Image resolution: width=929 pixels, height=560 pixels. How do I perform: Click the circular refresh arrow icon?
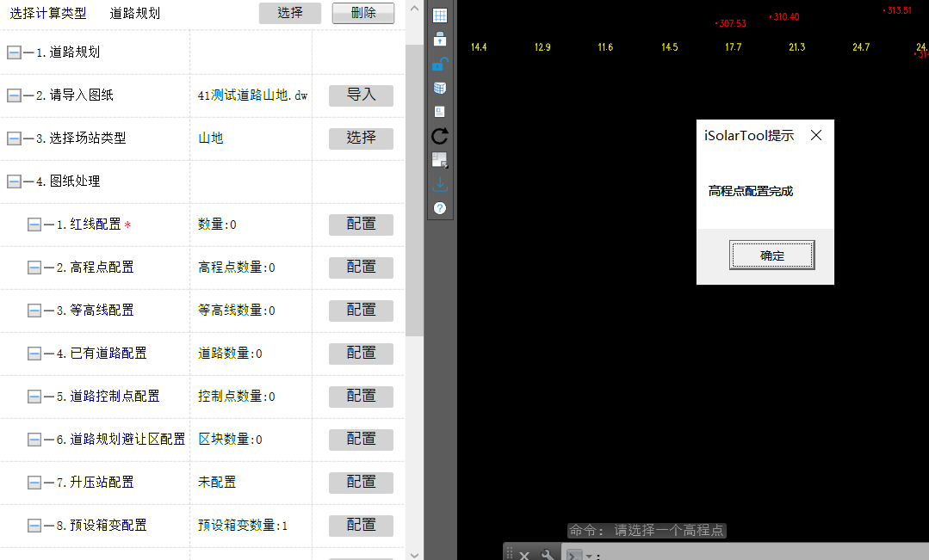[440, 136]
